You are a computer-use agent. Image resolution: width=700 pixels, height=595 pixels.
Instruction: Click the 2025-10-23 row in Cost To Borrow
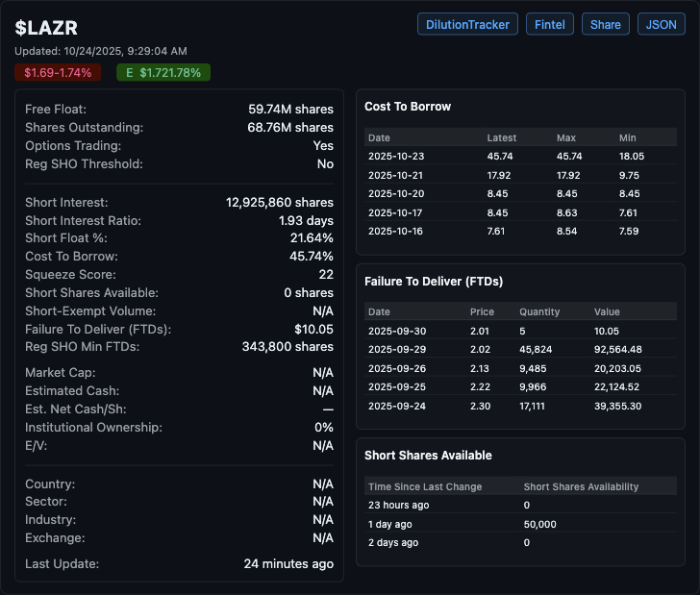coord(520,157)
